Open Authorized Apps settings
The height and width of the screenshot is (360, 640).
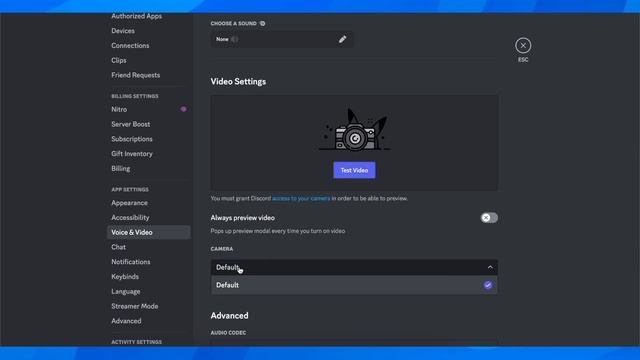(136, 16)
